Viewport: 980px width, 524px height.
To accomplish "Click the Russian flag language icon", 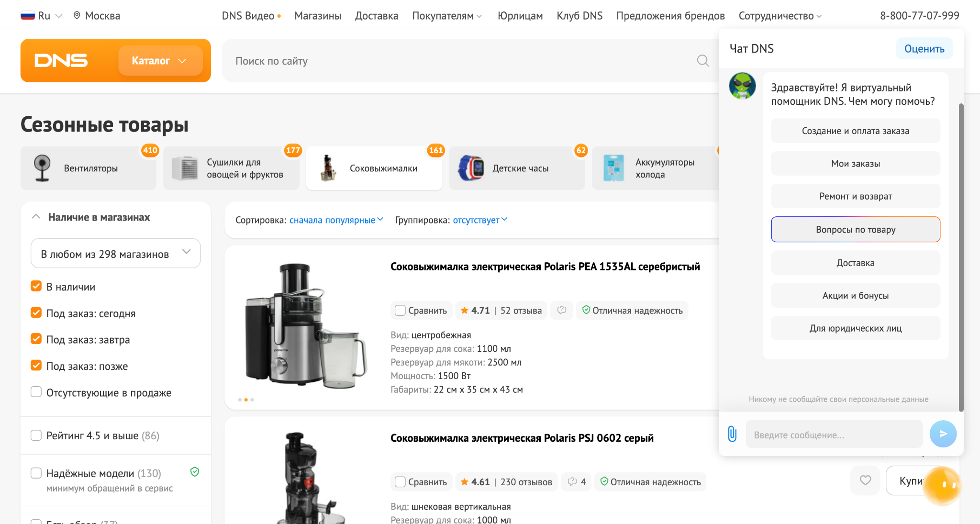I will coord(28,16).
